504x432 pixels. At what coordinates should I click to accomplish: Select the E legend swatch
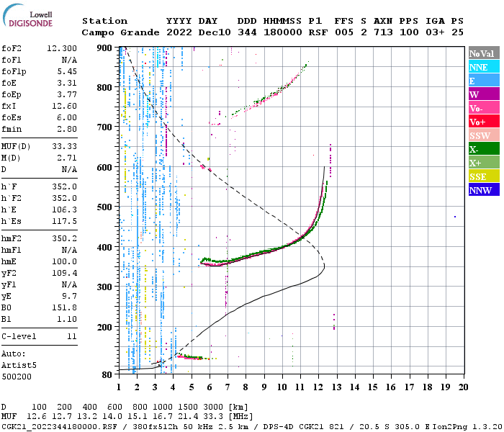484,81
